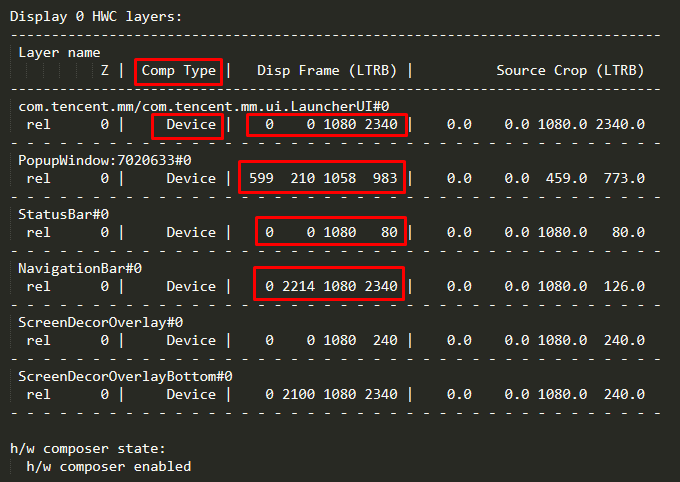Click 'rel' in the ScreenDecorOverlayBottom row
The height and width of the screenshot is (482, 680).
pos(39,395)
